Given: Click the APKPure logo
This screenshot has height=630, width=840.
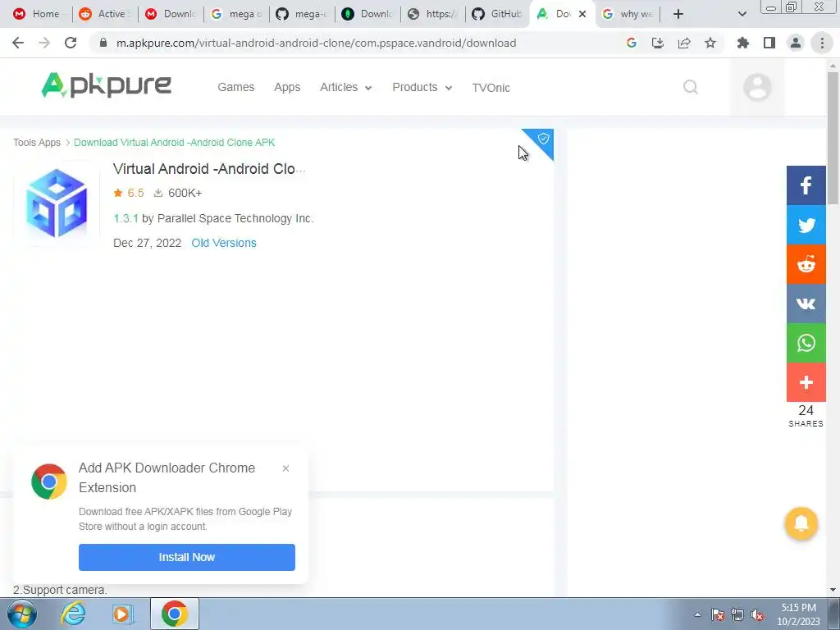Looking at the screenshot, I should click(x=106, y=85).
